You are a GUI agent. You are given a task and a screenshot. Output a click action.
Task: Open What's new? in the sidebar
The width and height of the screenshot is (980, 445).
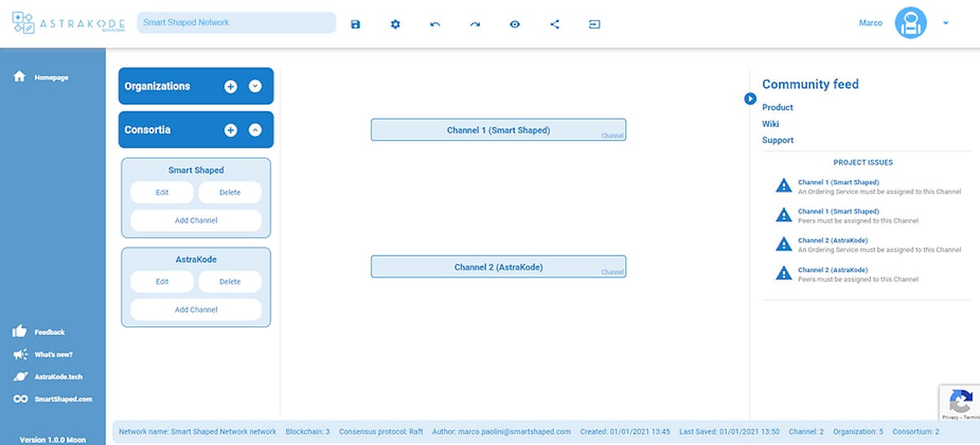coord(43,355)
